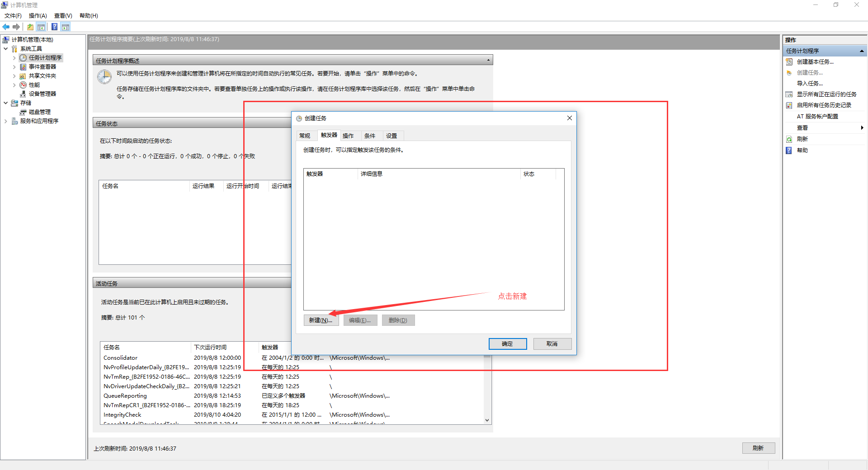The width and height of the screenshot is (868, 470).
Task: Click the 启用所有任务历史记录 icon
Action: point(789,105)
